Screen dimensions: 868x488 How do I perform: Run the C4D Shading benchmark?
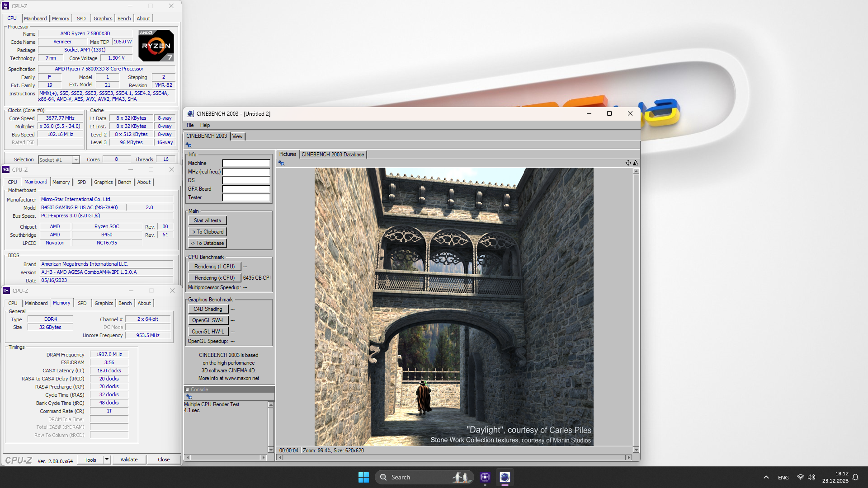click(x=208, y=309)
